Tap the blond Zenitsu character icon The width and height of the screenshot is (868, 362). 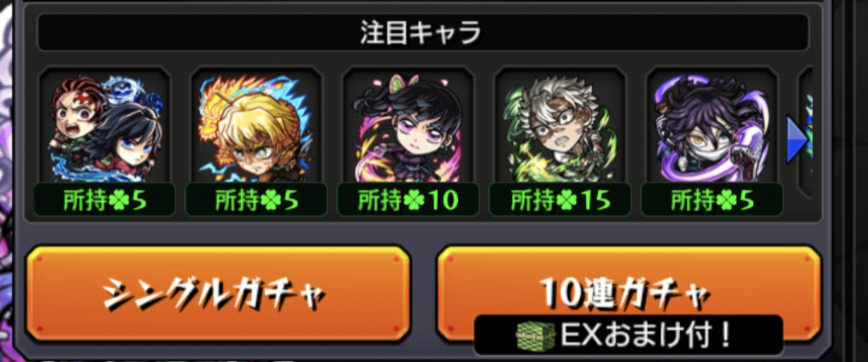pyautogui.click(x=256, y=125)
